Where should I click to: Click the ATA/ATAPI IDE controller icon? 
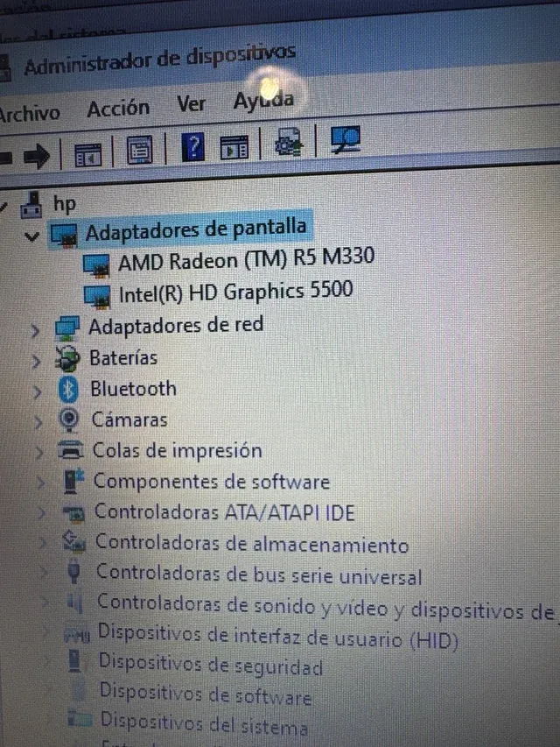tap(73, 513)
